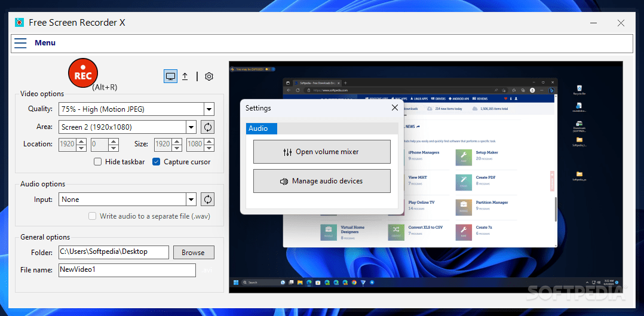This screenshot has width=644, height=316.
Task: Click Open volume mixer button
Action: point(321,152)
